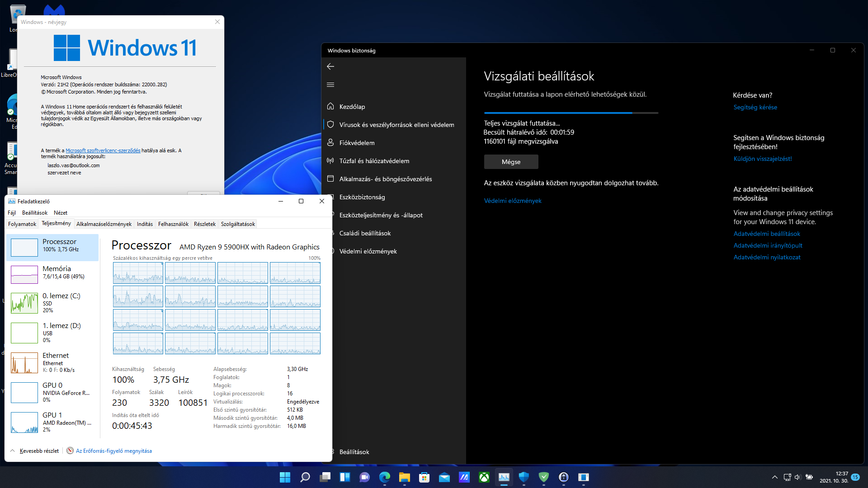The width and height of the screenshot is (868, 488).
Task: Open Task View on taskbar
Action: point(325,477)
